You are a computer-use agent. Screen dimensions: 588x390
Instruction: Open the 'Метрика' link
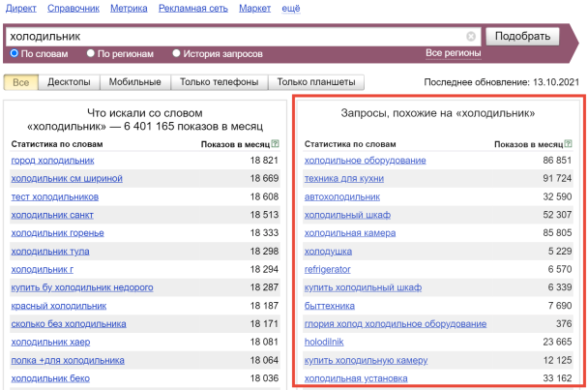(x=129, y=9)
